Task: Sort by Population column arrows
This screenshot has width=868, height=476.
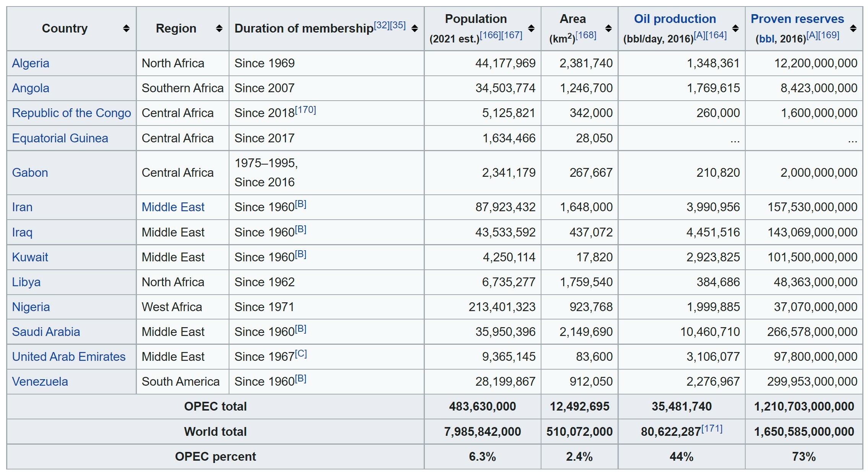Action: 531,28
